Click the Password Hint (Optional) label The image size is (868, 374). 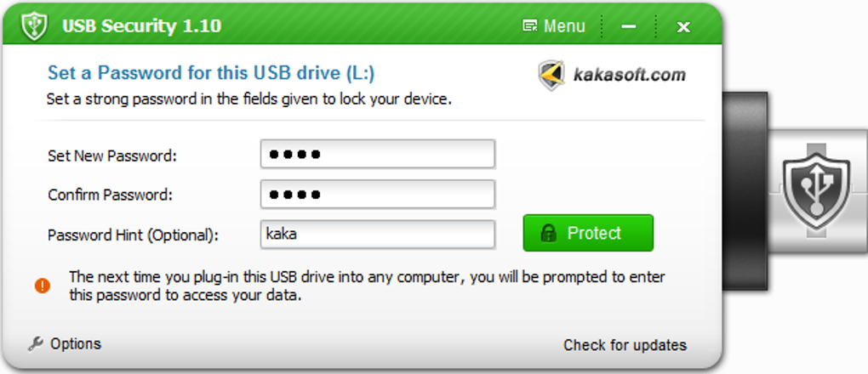click(133, 235)
